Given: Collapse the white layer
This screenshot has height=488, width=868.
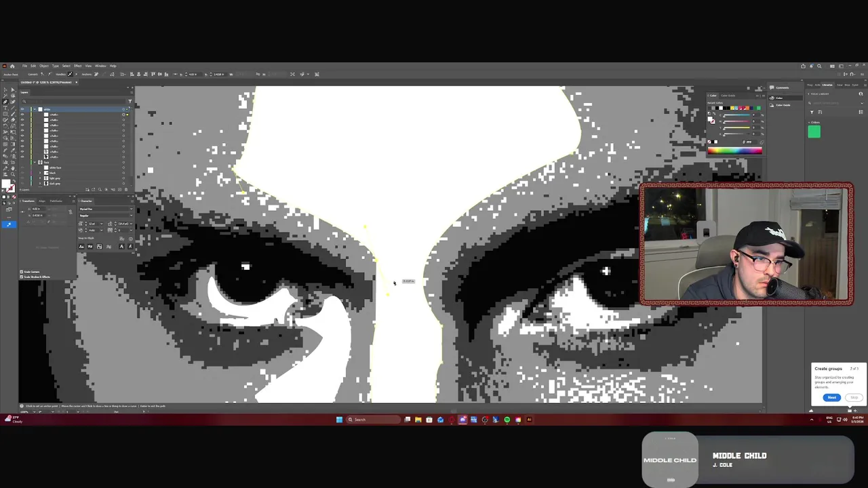Looking at the screenshot, I should 35,109.
